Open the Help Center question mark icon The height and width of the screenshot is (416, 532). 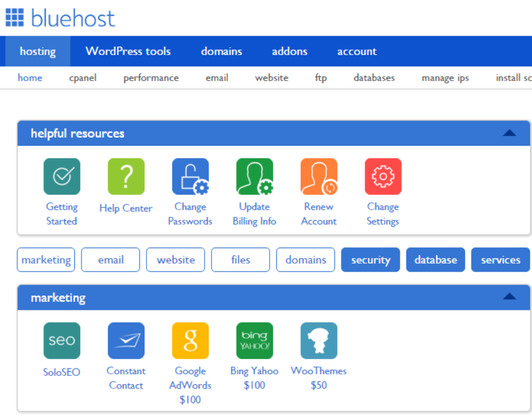pos(126,176)
